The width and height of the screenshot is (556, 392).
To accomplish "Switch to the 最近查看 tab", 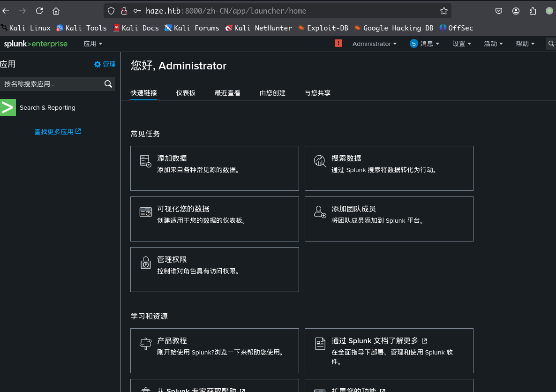I will tap(227, 93).
